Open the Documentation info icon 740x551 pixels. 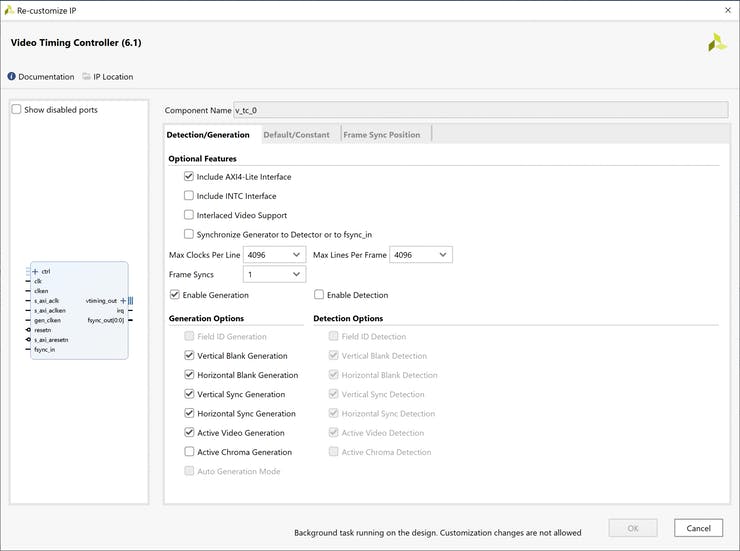[x=12, y=77]
